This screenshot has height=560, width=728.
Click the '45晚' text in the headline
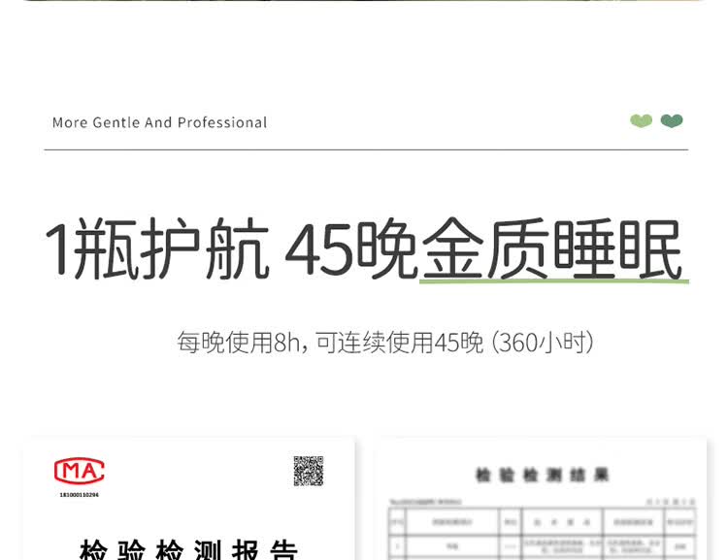pyautogui.click(x=351, y=248)
